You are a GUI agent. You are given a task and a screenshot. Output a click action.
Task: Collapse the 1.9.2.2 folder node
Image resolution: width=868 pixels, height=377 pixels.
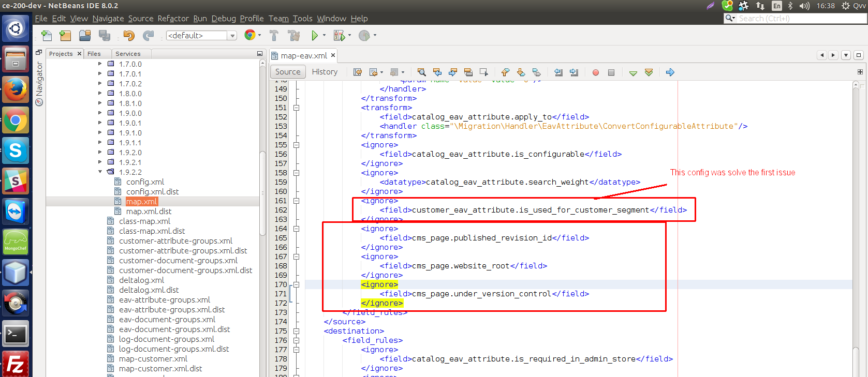pos(100,172)
